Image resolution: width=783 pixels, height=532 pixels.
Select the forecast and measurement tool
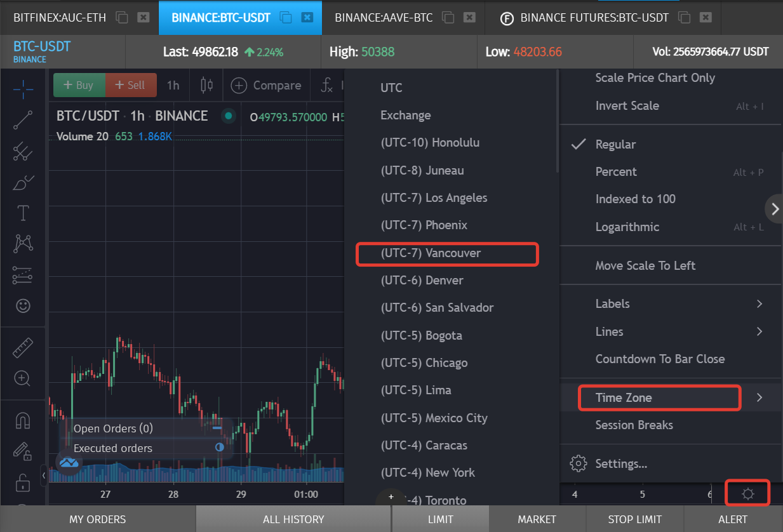(x=23, y=275)
